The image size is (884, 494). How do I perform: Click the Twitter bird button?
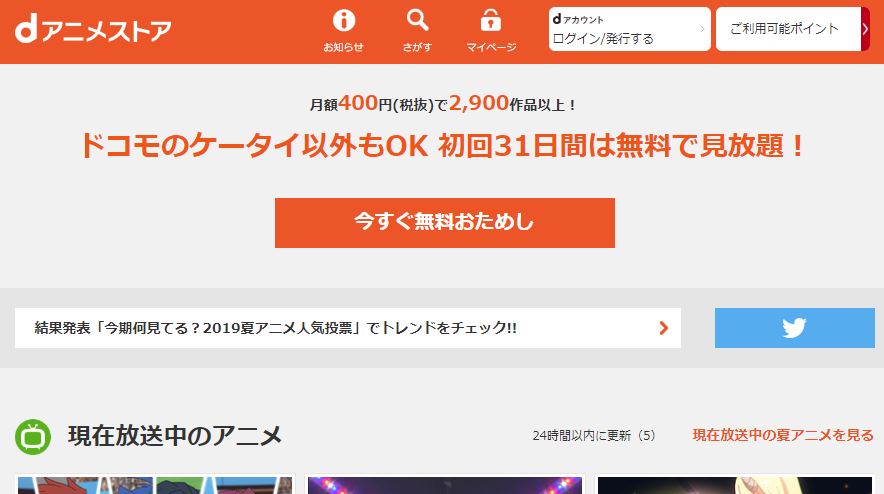click(794, 328)
